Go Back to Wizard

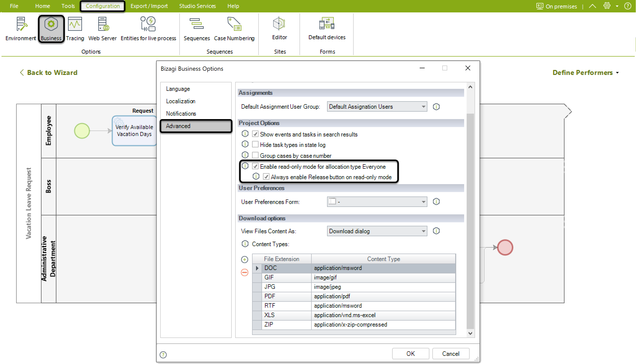click(x=48, y=72)
